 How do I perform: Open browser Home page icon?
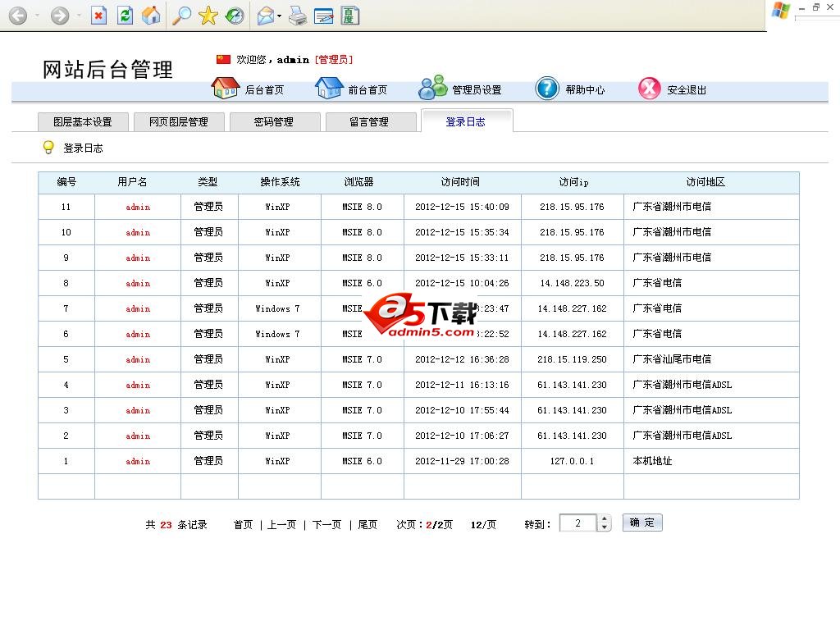click(151, 16)
